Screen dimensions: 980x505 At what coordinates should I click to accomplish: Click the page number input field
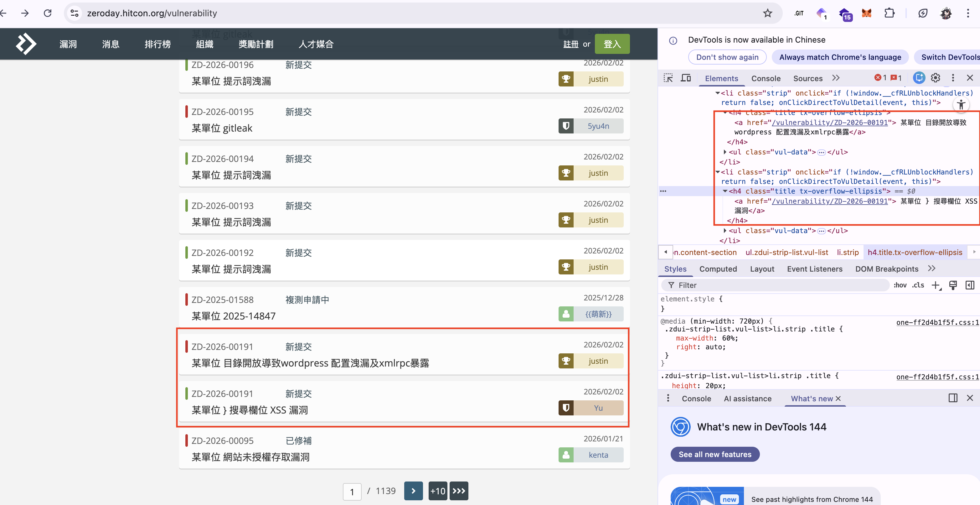pyautogui.click(x=352, y=492)
